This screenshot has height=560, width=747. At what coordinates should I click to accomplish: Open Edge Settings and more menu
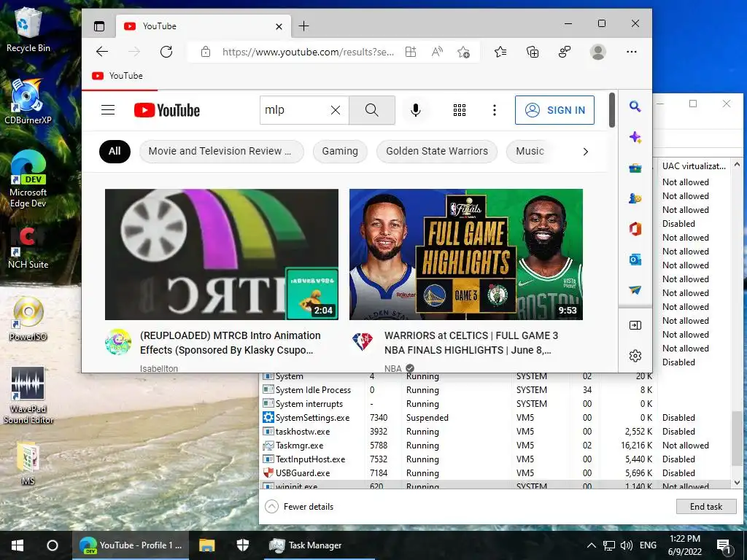[632, 52]
